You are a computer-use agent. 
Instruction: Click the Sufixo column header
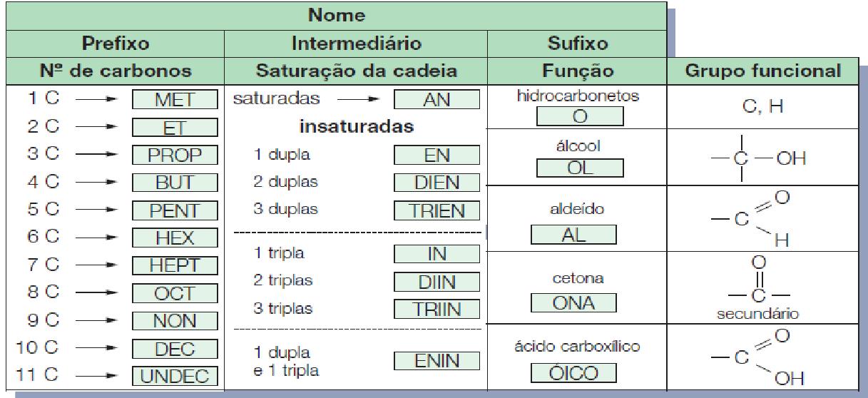(x=576, y=44)
